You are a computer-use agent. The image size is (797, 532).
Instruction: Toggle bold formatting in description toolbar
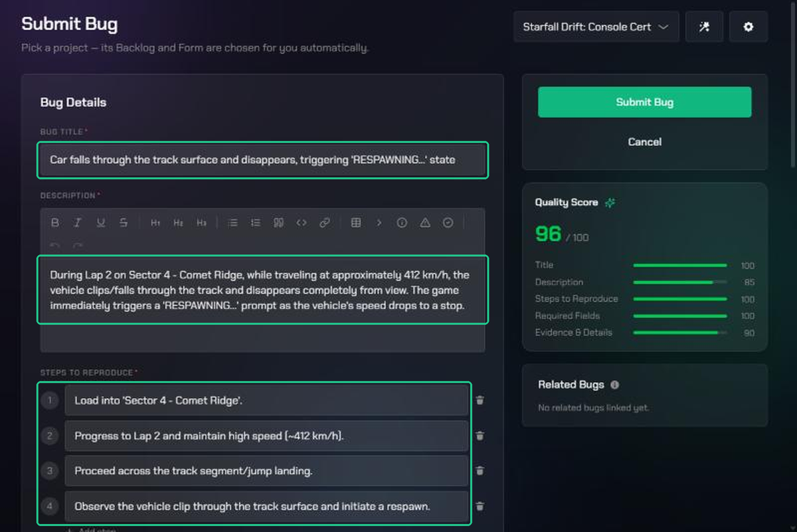tap(55, 223)
